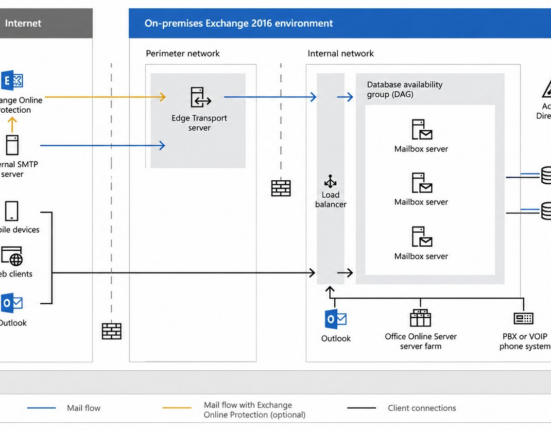Click the Office Online Server server farm text

421,341
